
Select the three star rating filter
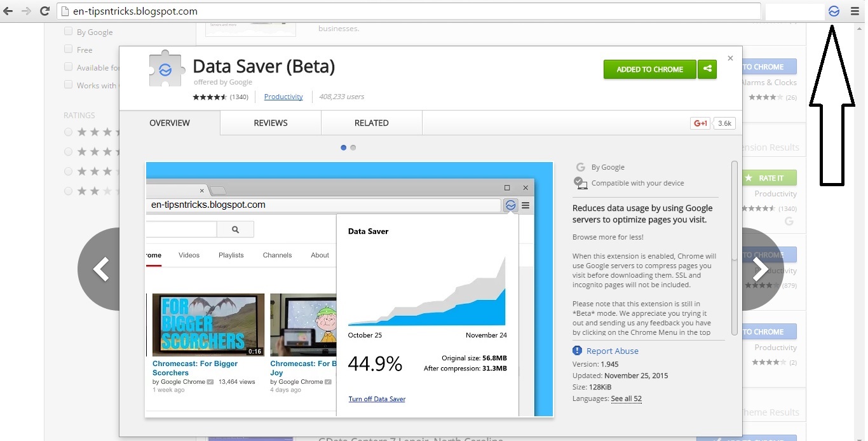pos(68,171)
